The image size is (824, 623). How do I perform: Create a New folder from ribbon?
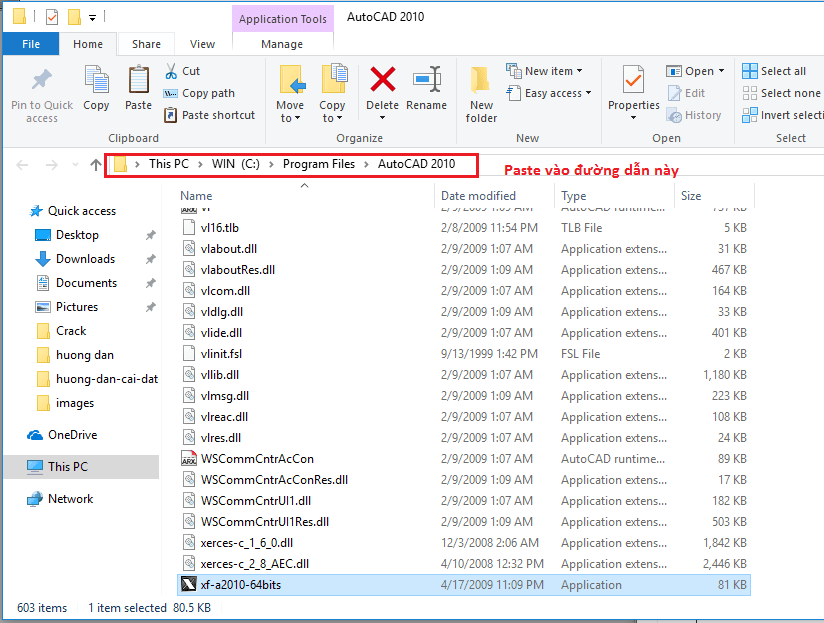pos(481,95)
